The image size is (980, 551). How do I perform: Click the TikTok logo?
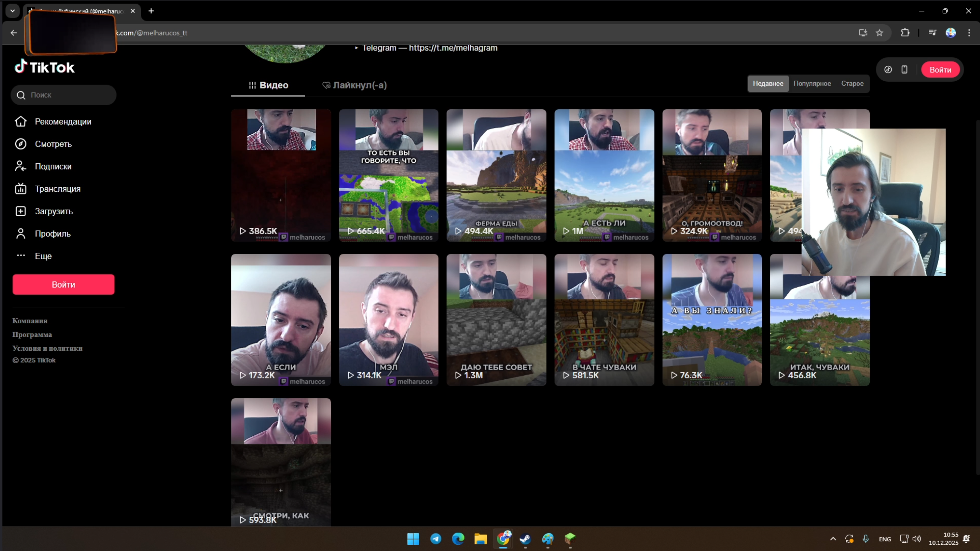click(x=45, y=67)
